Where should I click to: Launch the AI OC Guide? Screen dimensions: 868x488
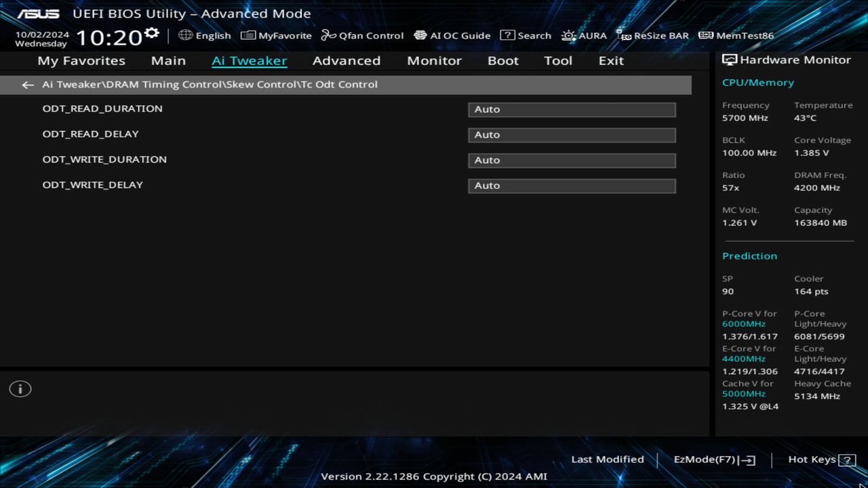452,35
